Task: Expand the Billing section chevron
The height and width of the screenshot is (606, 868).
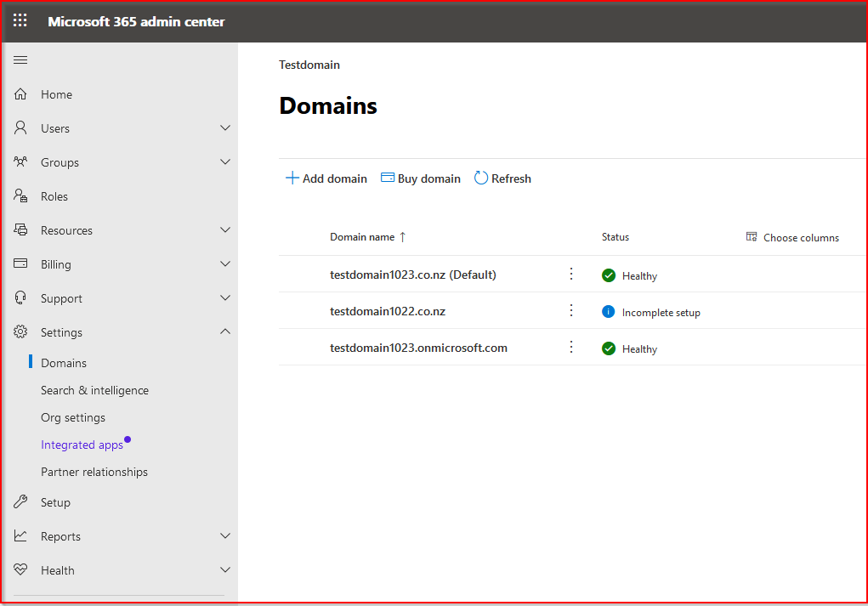Action: coord(225,264)
